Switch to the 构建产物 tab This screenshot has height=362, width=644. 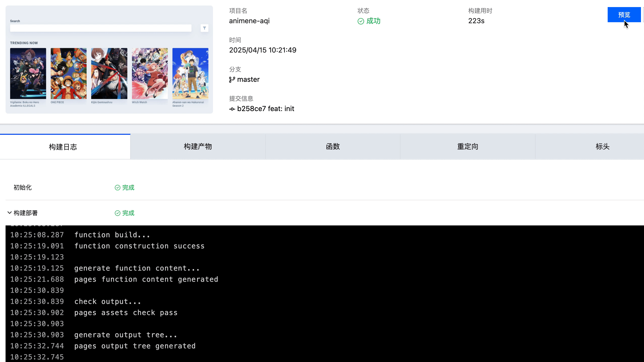point(198,147)
